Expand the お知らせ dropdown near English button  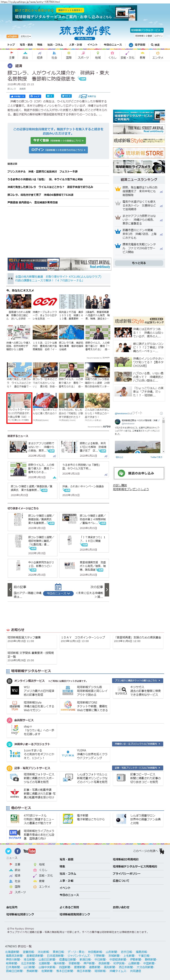[25, 36]
